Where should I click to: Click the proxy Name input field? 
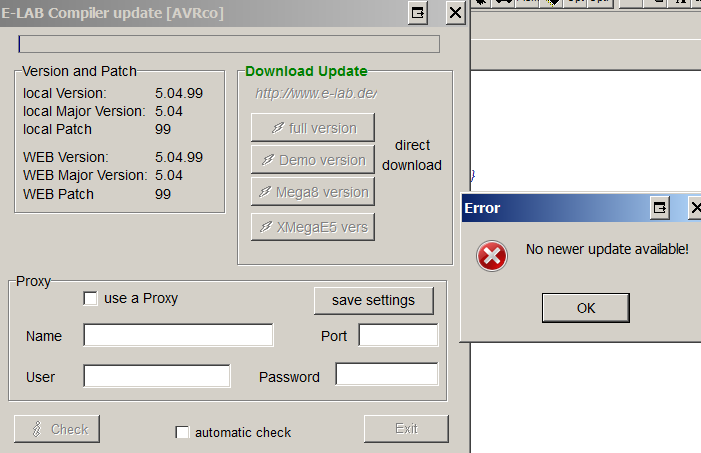(178, 335)
